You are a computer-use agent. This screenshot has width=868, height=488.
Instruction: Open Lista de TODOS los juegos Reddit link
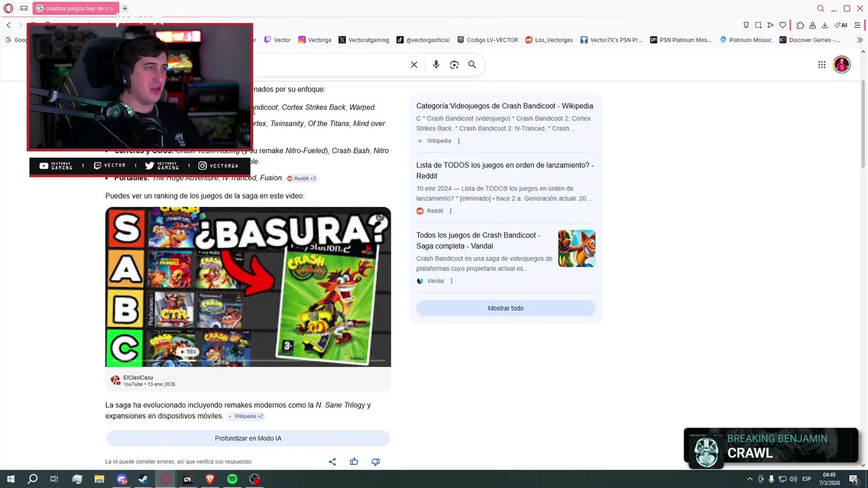(x=505, y=170)
